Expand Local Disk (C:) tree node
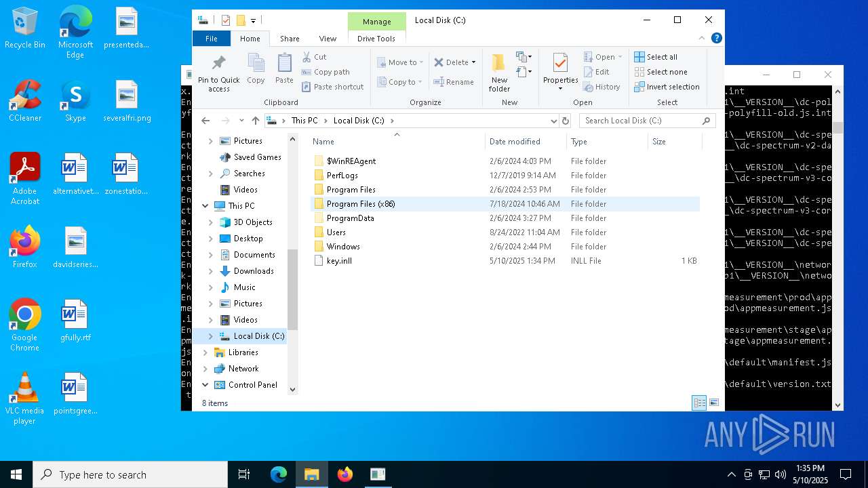Screen dimensions: 868x488 click(210, 336)
